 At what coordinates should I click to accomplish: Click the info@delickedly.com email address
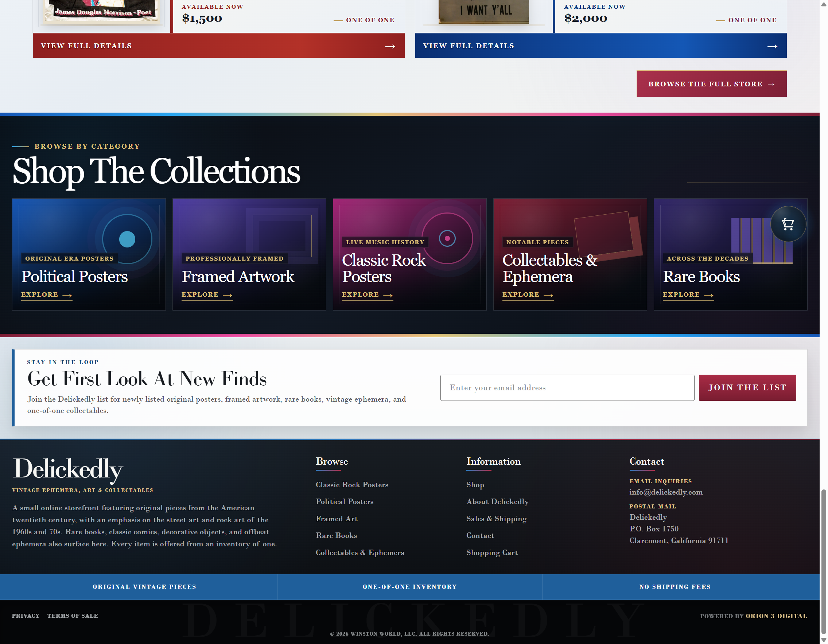coord(665,492)
